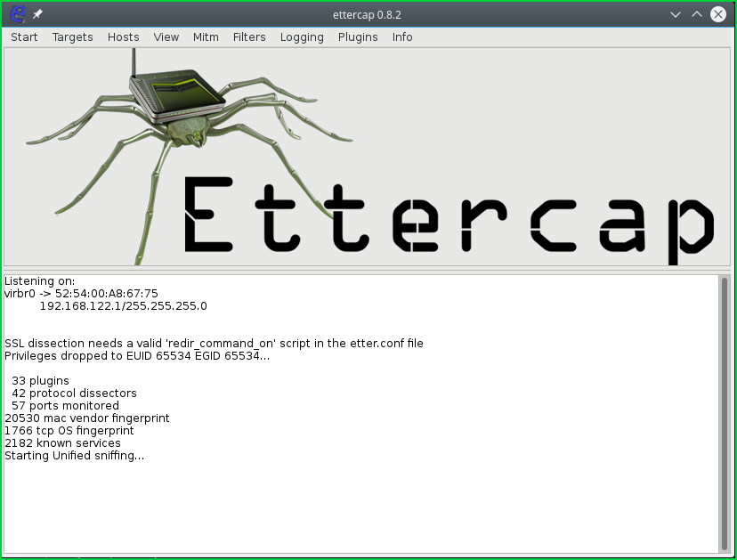Image resolution: width=737 pixels, height=560 pixels.
Task: Minimize the window with down chevron
Action: pos(676,14)
